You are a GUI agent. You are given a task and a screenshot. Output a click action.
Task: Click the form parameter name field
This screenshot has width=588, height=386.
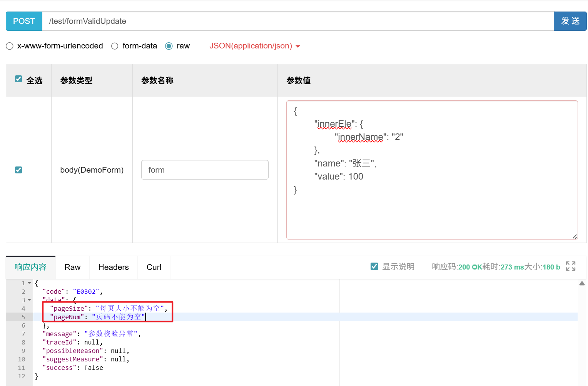pyautogui.click(x=205, y=170)
